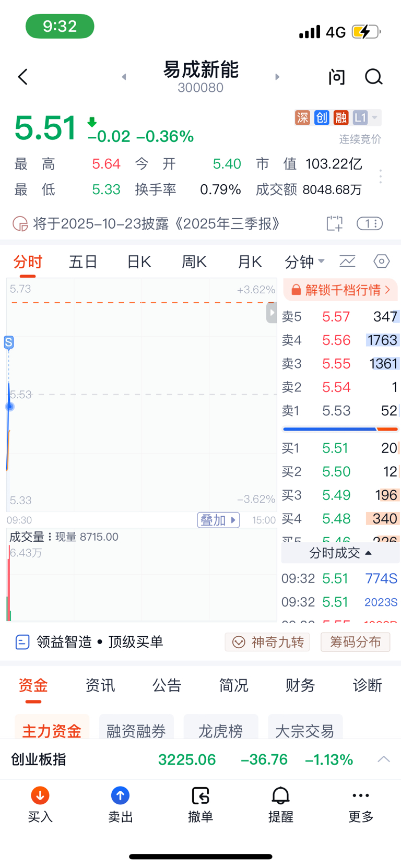This screenshot has width=401, height=868.
Task: Open the L1 quote level dropdown
Action: pos(367,117)
